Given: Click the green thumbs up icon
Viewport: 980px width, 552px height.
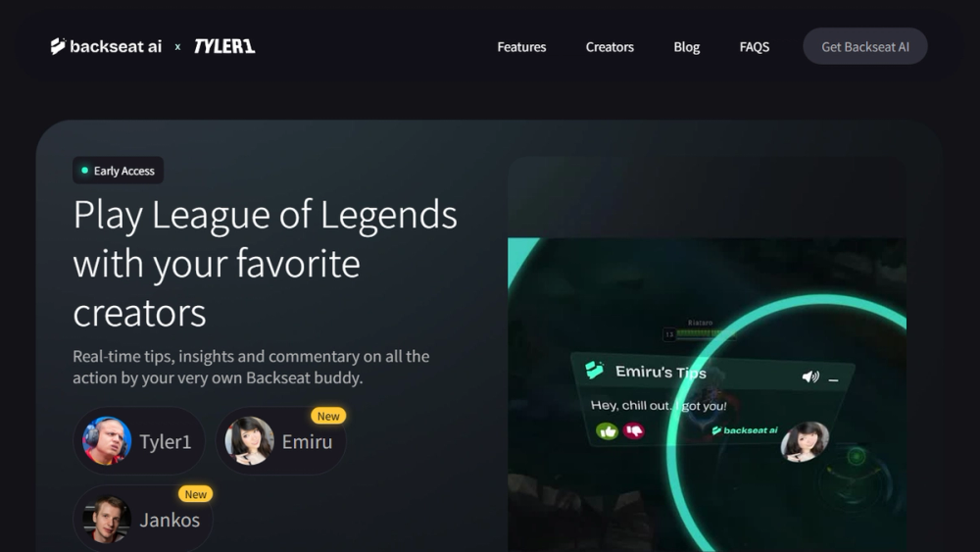Looking at the screenshot, I should [x=607, y=430].
